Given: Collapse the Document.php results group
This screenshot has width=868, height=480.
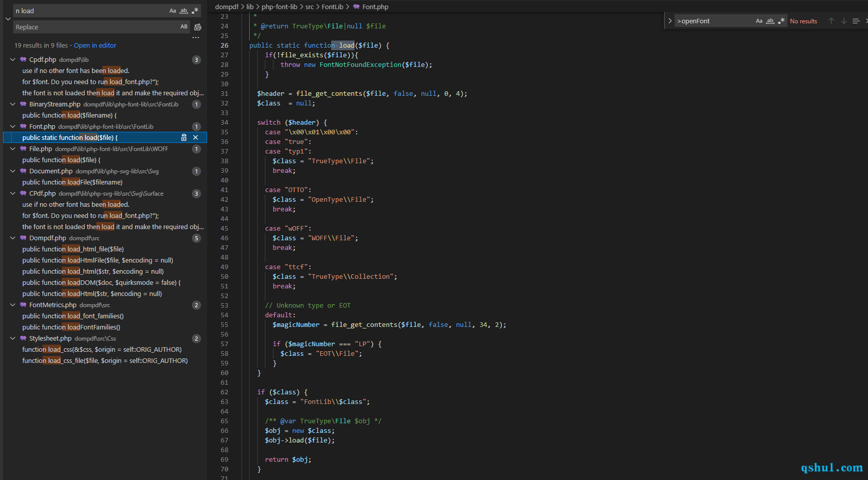Looking at the screenshot, I should (x=13, y=171).
